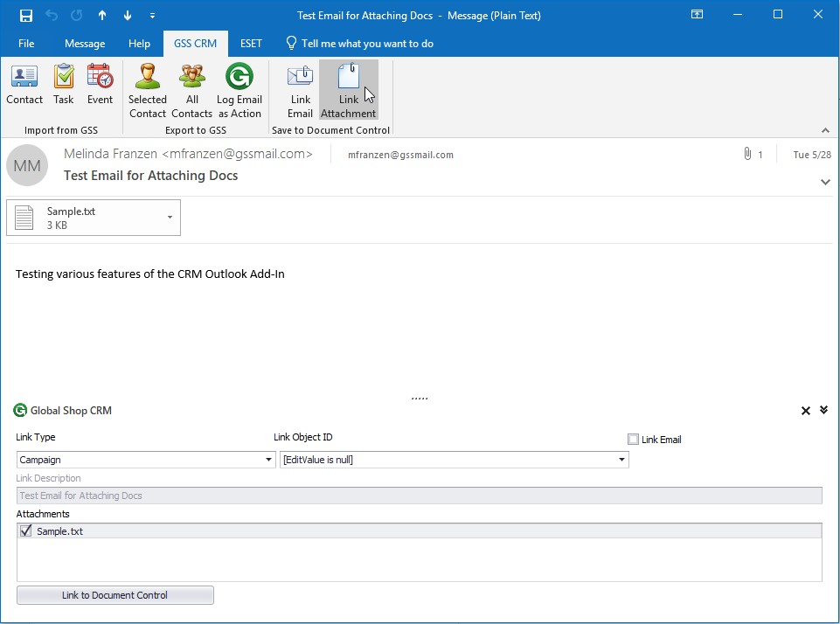
Task: Open the Link Object ID dropdown
Action: 621,460
